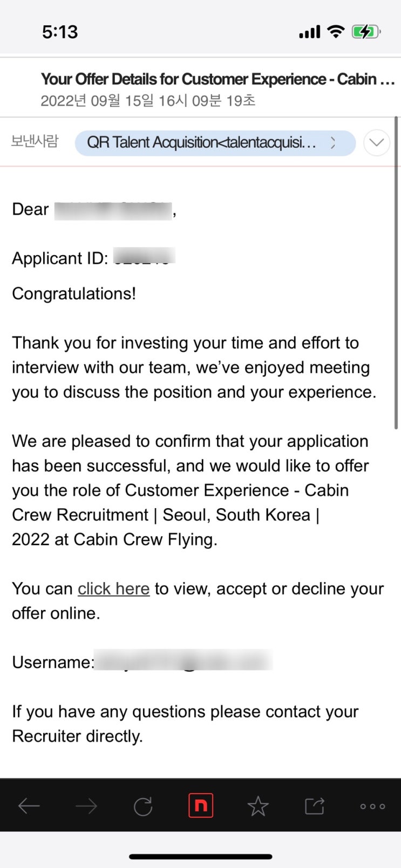Tap the blurred Username value
The image size is (401, 868).
(183, 661)
